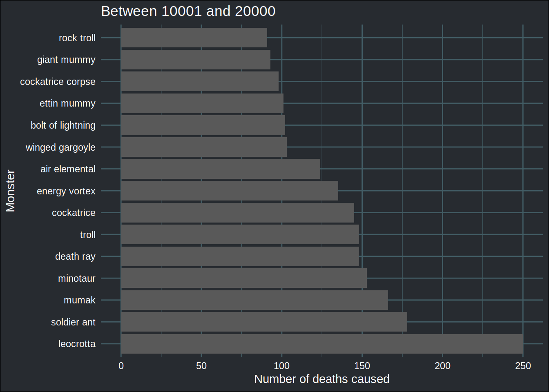The image size is (549, 392).
Task: Click the giant mummy label
Action: click(66, 60)
